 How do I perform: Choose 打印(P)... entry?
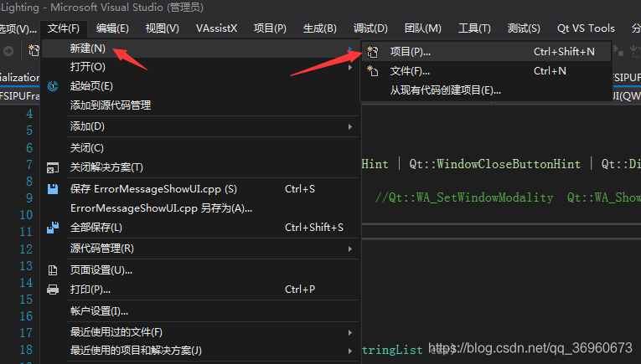click(x=200, y=290)
